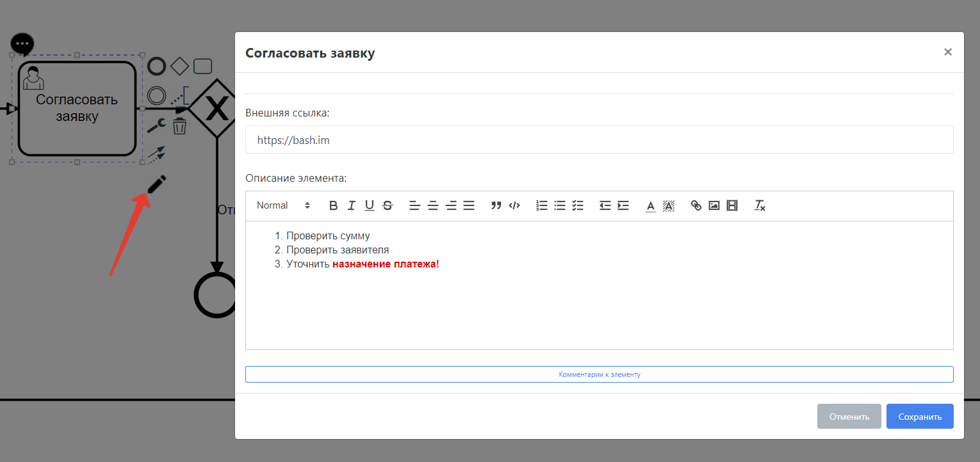The image size is (980, 462).
Task: Toggle italic formatting in the editor
Action: click(x=351, y=205)
